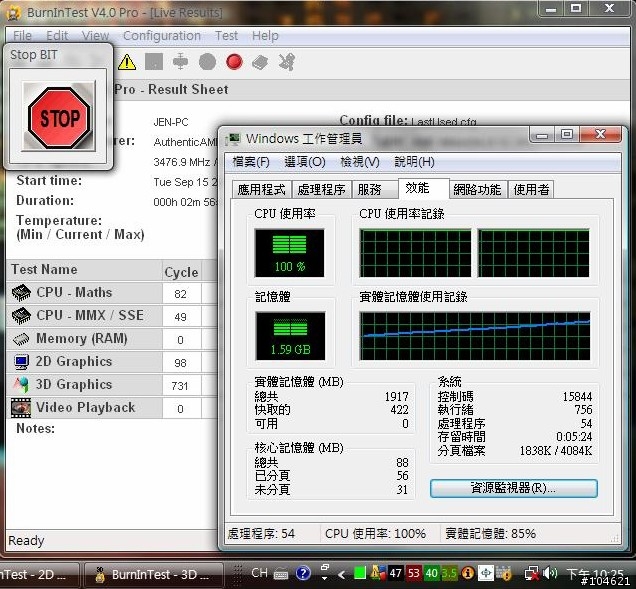This screenshot has height=589, width=636.
Task: Click the CPU - MMX / SSE chip icon
Action: pos(21,316)
